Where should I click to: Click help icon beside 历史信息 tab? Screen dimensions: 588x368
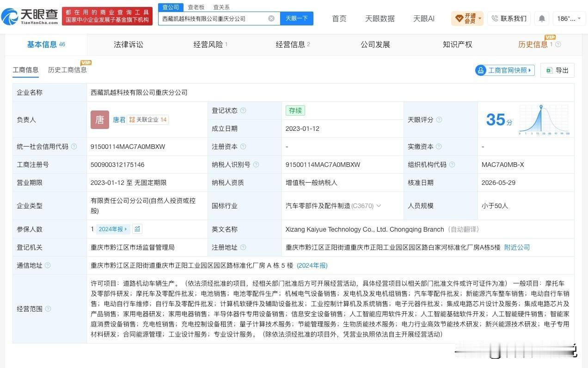(558, 44)
